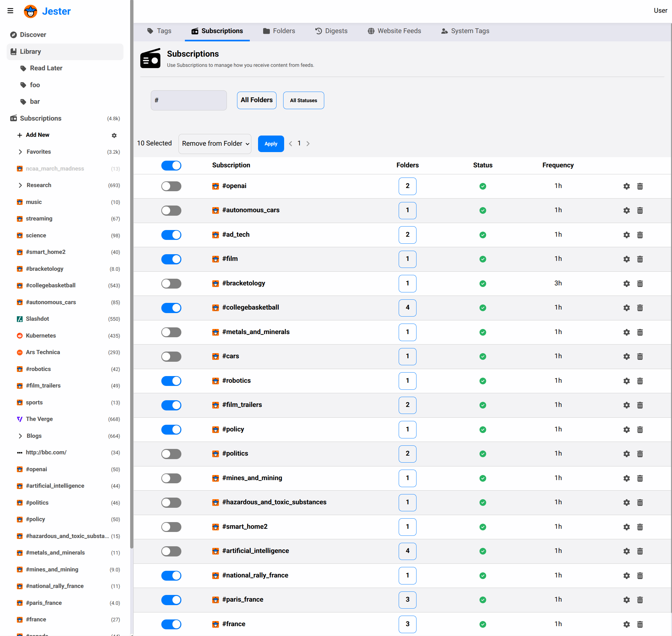Image resolution: width=672 pixels, height=636 pixels.
Task: Switch to the Digests tab
Action: (331, 31)
